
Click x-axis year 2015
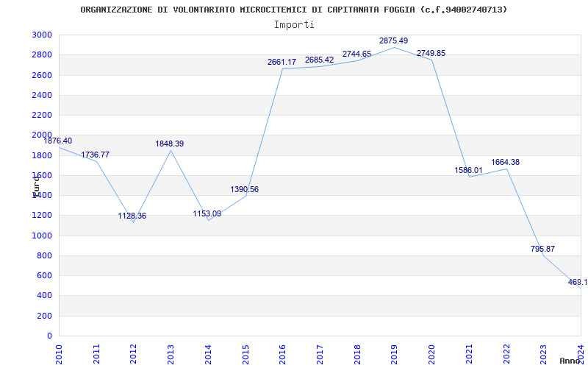pos(245,354)
